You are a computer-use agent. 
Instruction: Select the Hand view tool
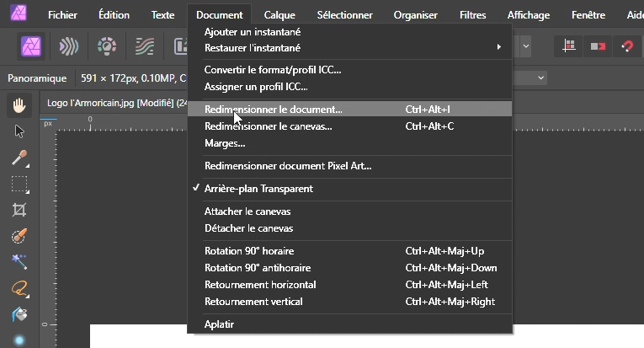(19, 104)
